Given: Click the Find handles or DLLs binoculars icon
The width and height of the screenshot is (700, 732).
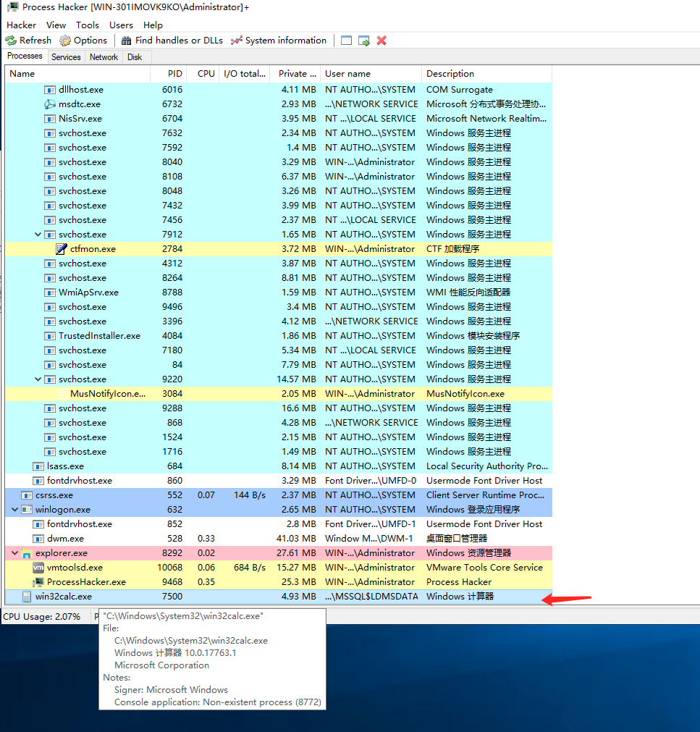Looking at the screenshot, I should [126, 41].
